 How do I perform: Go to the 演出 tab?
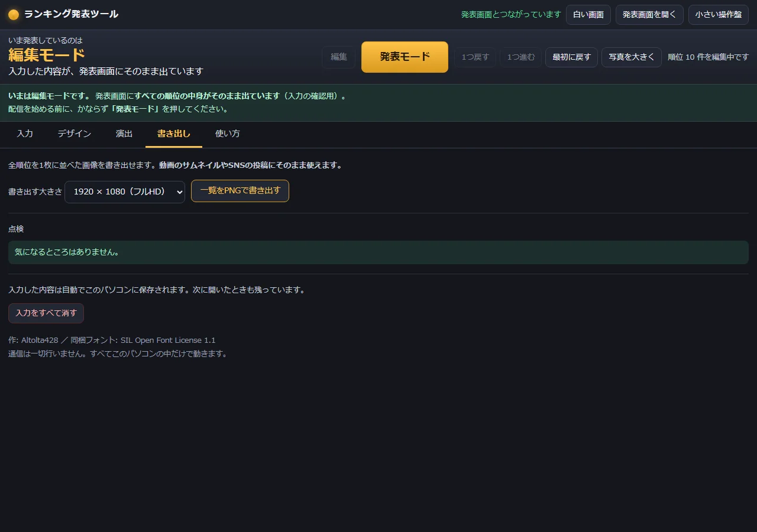[124, 134]
